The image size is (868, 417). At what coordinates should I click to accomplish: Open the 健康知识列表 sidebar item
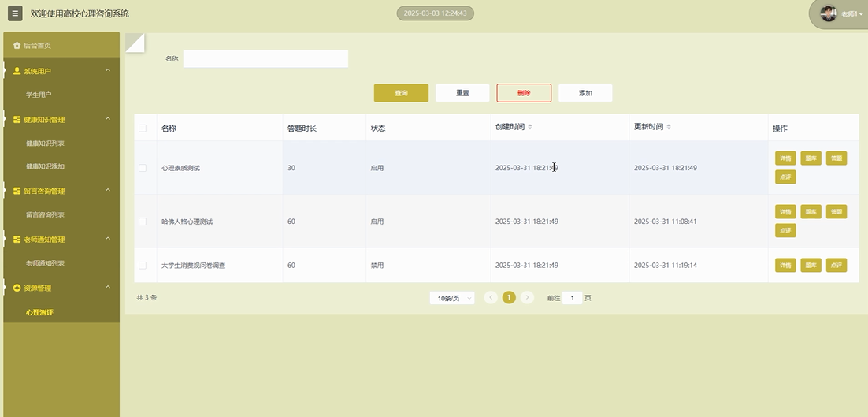click(45, 143)
